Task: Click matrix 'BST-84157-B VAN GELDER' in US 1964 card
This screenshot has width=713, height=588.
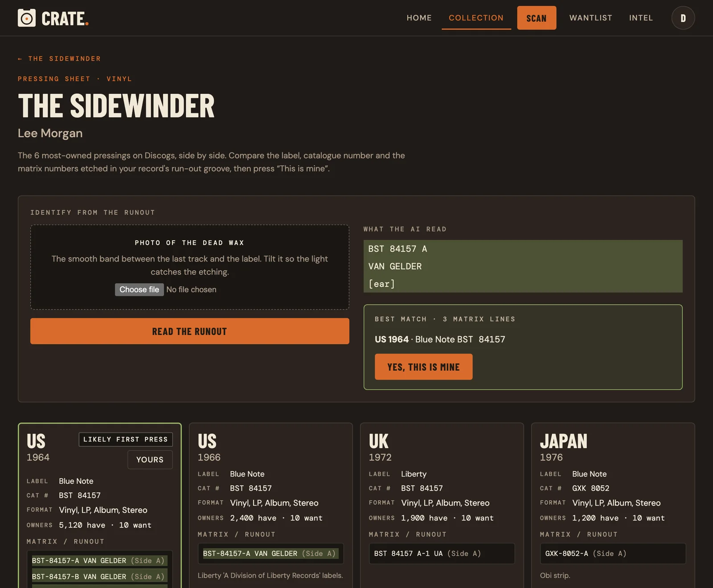Action: pos(100,576)
